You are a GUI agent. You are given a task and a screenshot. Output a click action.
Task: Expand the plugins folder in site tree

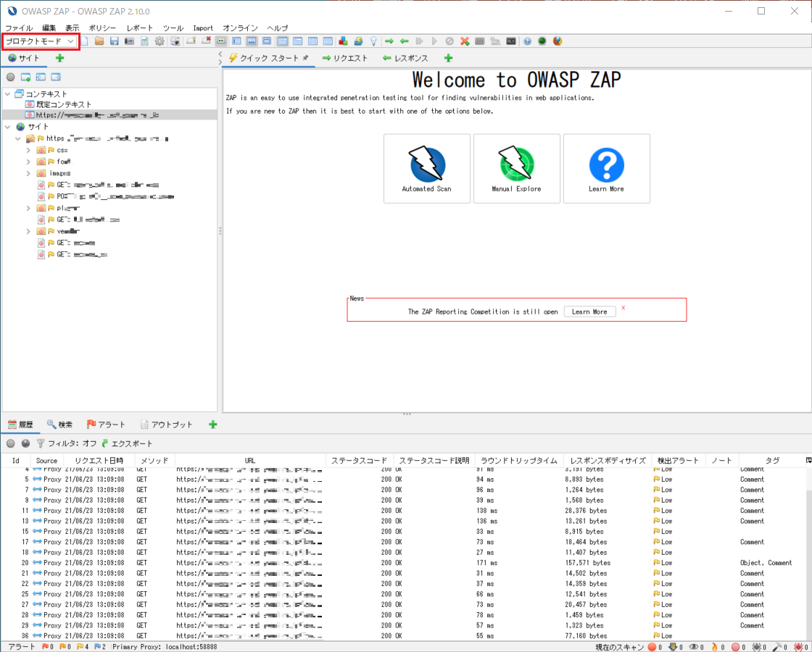pyautogui.click(x=28, y=208)
